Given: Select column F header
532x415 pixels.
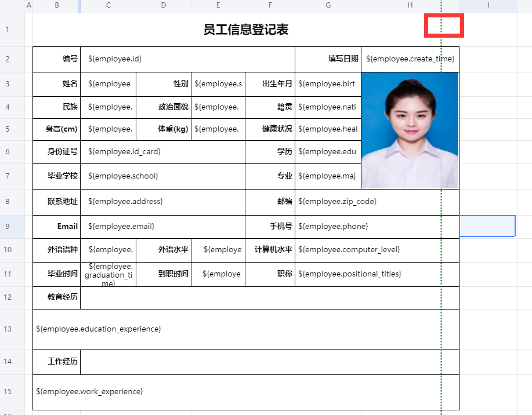Looking at the screenshot, I should point(270,5).
